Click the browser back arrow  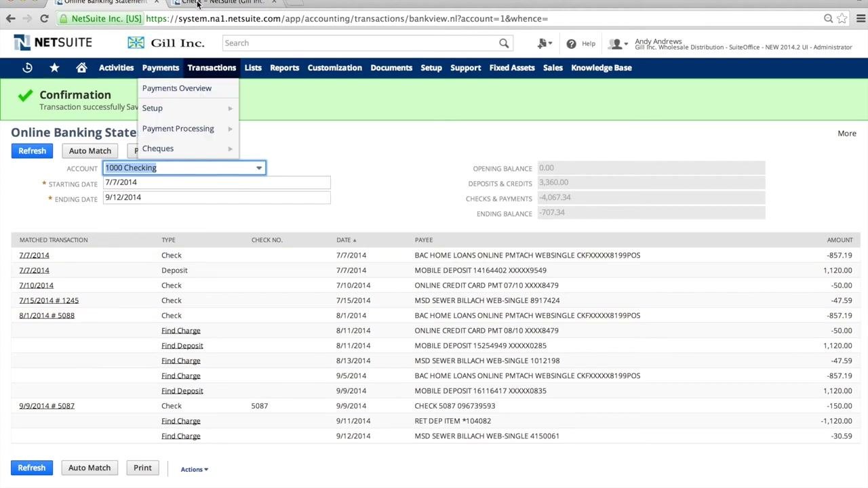tap(11, 18)
